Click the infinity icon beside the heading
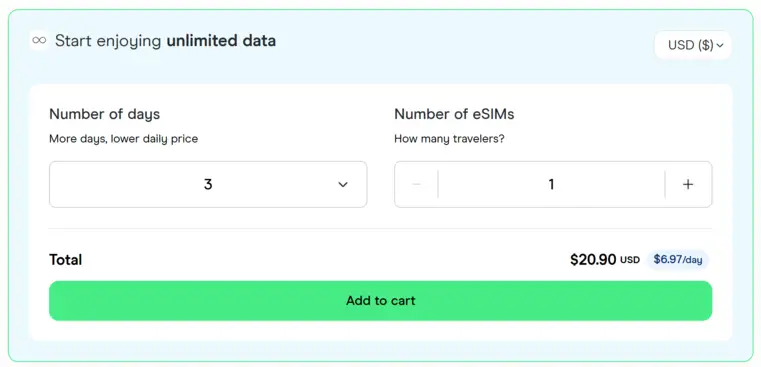 click(39, 41)
